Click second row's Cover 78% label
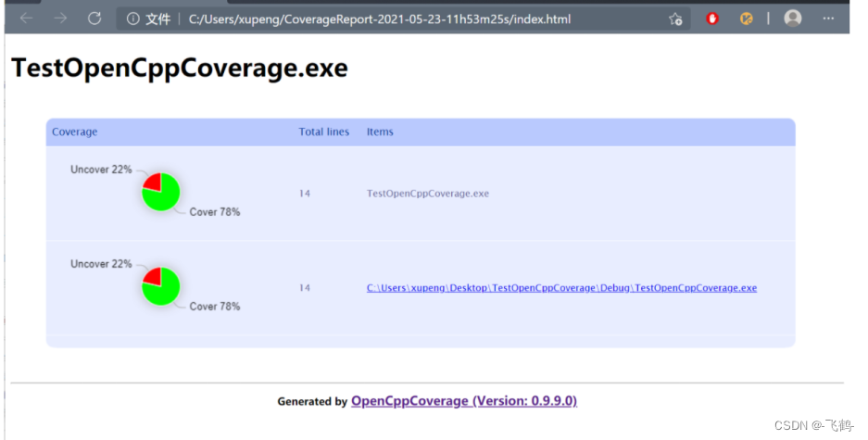 click(215, 307)
